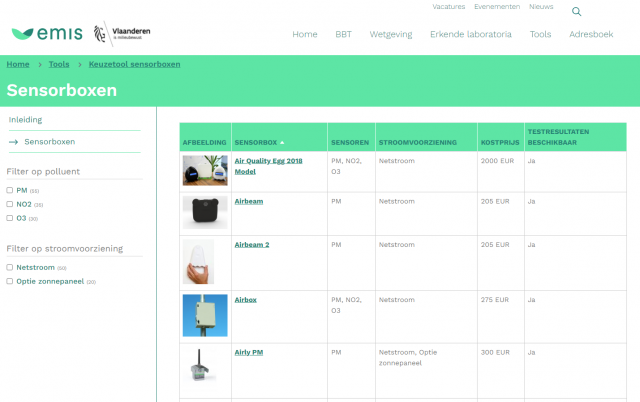Tick the O3 pollutant checkbox
Viewport: 640px width, 402px height.
[x=10, y=218]
